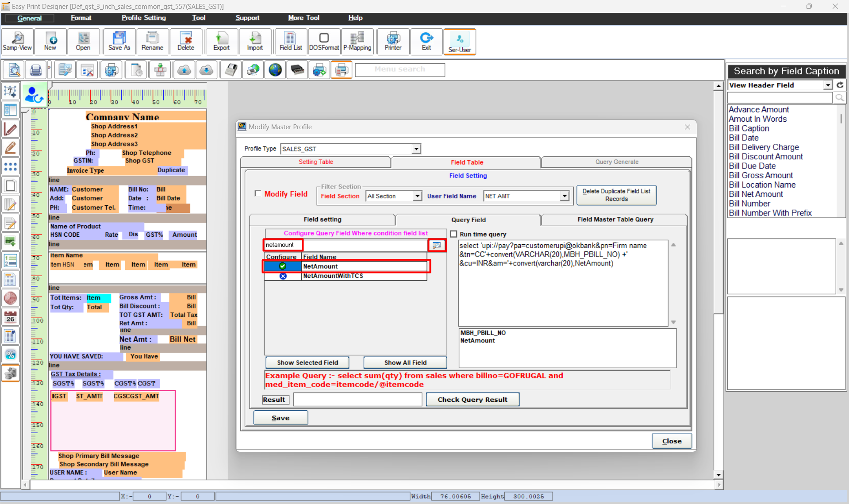The width and height of the screenshot is (849, 504).
Task: Click the Check Query Result button
Action: pos(472,400)
